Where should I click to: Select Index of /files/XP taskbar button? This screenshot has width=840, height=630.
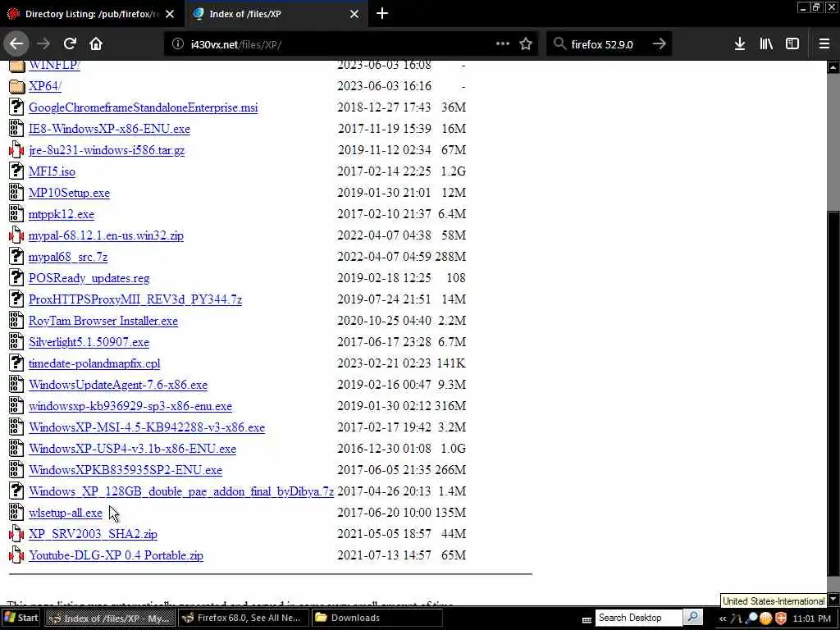tap(110, 618)
